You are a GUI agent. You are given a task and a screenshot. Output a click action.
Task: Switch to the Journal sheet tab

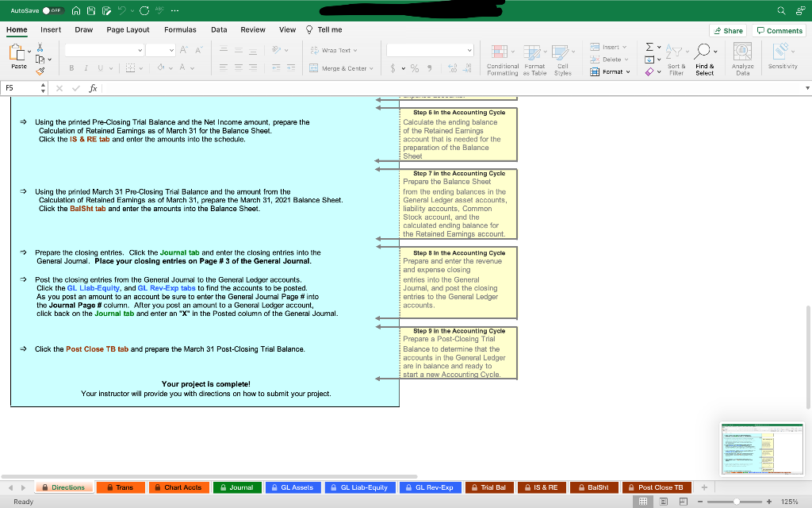pos(237,487)
